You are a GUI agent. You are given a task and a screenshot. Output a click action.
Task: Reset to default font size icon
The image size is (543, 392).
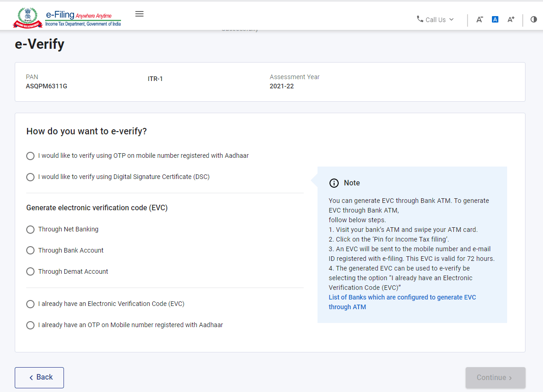[495, 19]
